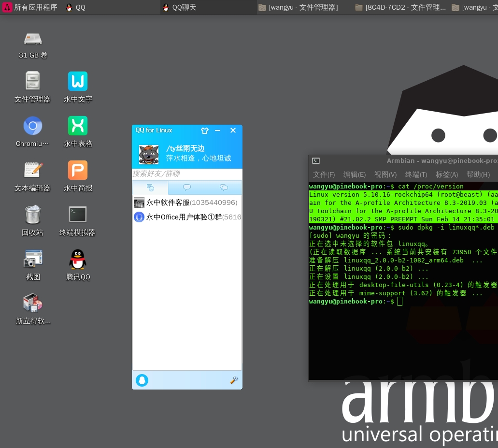Click the wolf profile avatar

tap(149, 155)
